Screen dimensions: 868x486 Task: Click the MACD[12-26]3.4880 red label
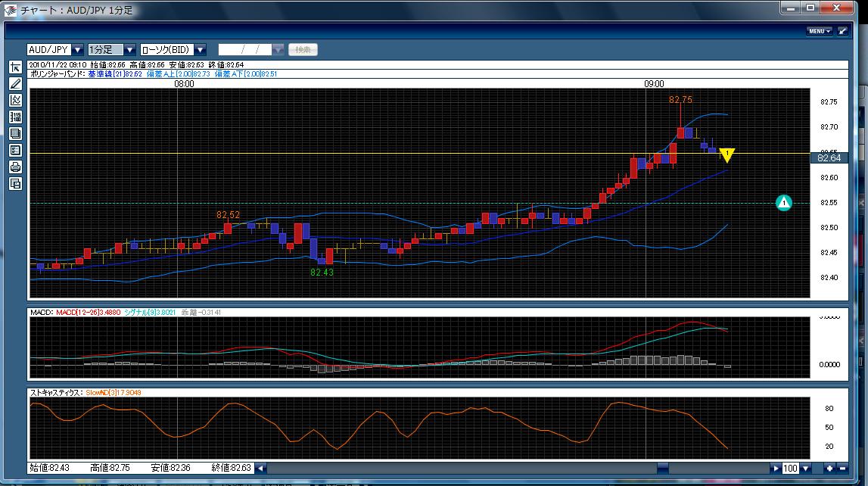click(88, 312)
